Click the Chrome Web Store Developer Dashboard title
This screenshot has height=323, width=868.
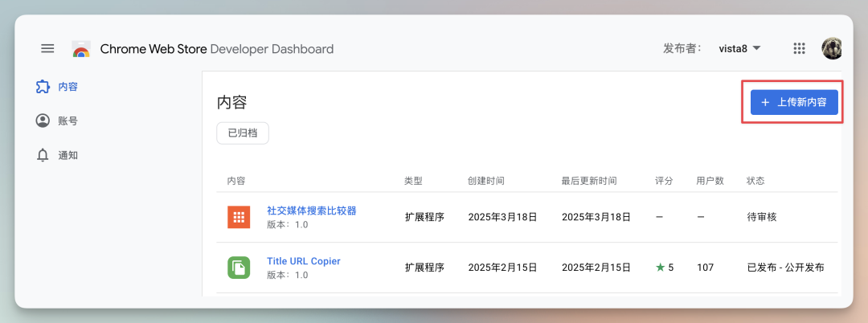pyautogui.click(x=217, y=49)
